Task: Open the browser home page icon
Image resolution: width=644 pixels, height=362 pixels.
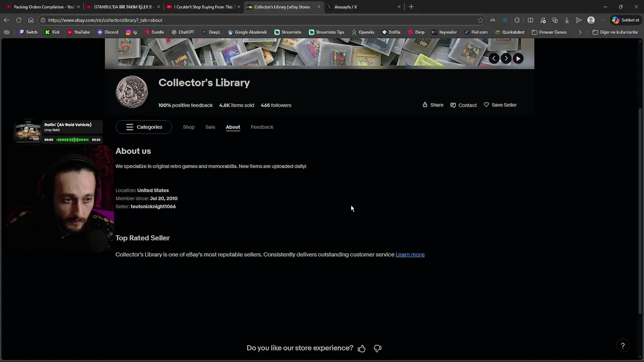Action: click(31, 20)
